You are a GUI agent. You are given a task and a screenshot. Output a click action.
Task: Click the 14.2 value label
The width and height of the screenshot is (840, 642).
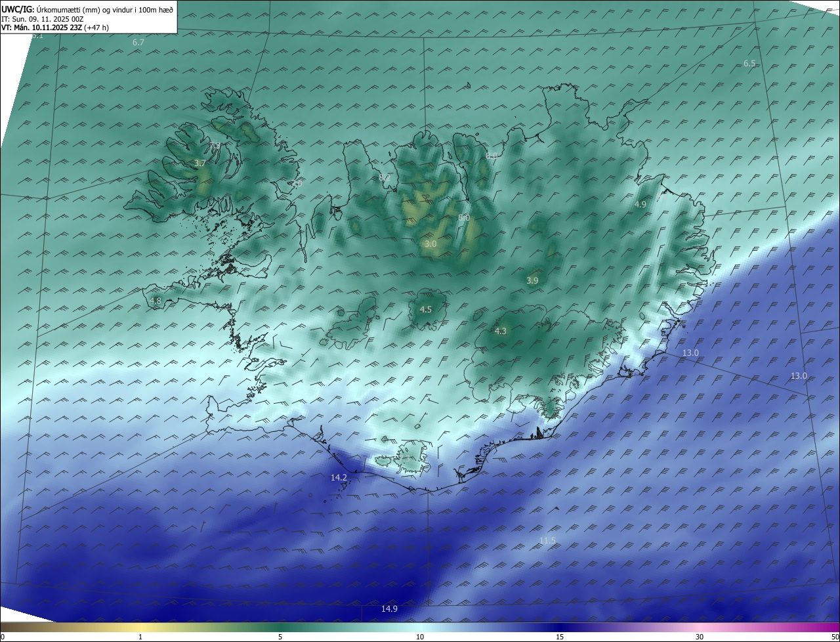point(339,478)
